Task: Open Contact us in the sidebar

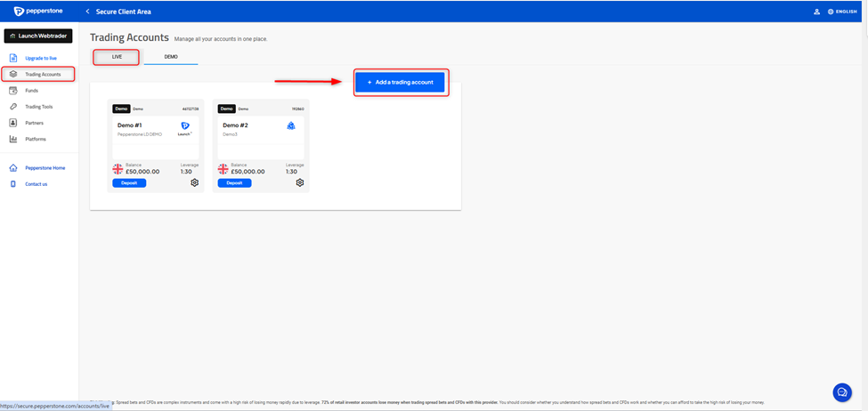Action: pyautogui.click(x=36, y=184)
